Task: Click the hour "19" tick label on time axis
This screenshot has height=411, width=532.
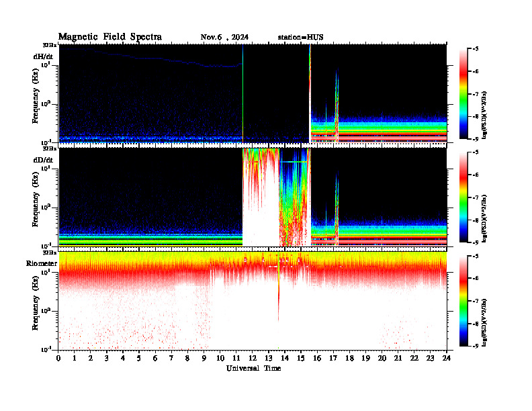Action: coord(365,359)
